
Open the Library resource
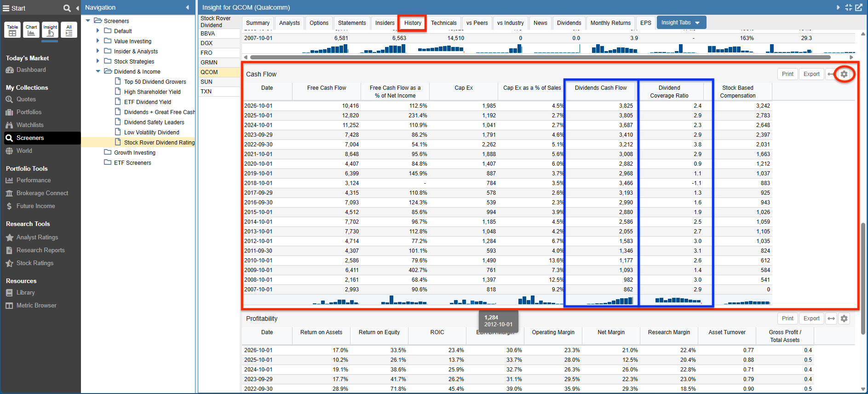(26, 293)
